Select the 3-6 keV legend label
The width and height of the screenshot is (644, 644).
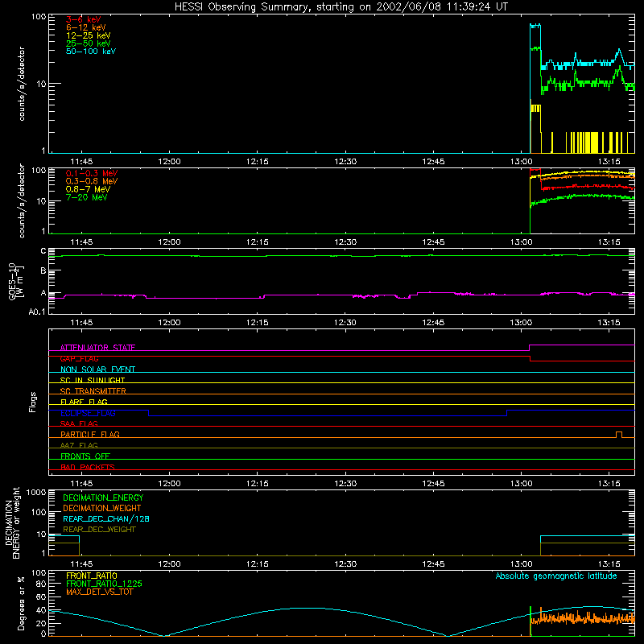point(84,19)
